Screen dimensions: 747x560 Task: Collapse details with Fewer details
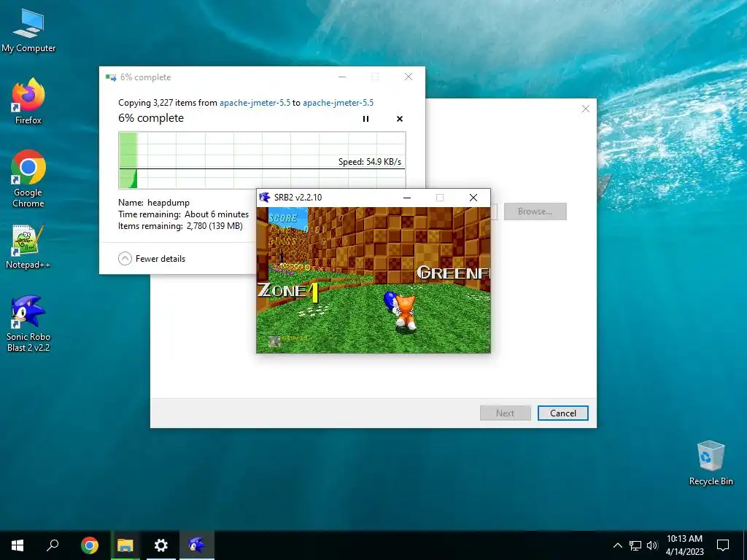point(152,259)
